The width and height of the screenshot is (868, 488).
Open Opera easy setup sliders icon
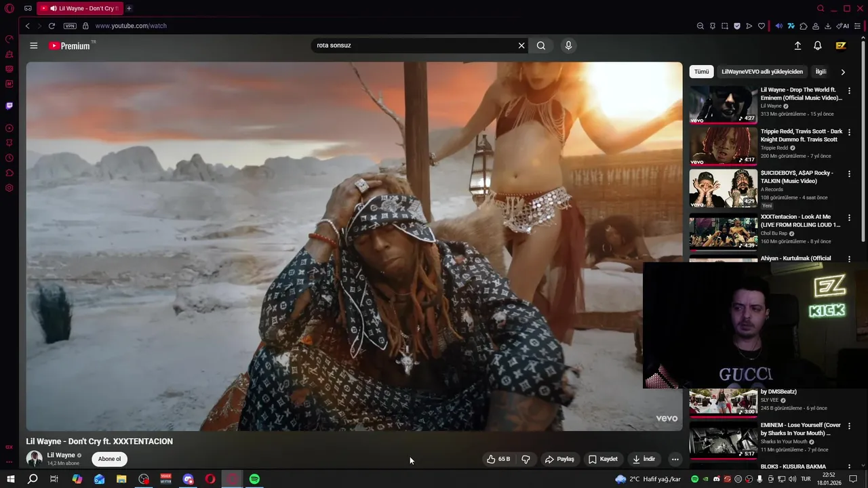coord(857,26)
